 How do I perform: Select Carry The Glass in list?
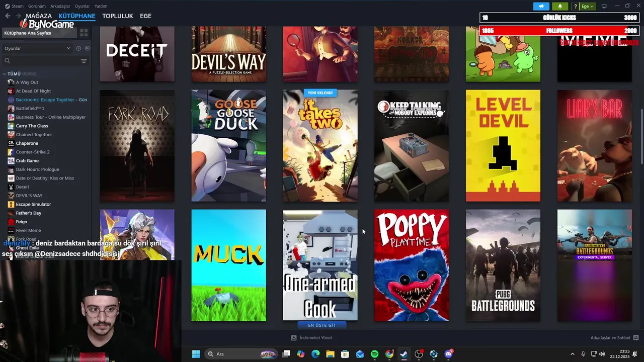click(32, 126)
